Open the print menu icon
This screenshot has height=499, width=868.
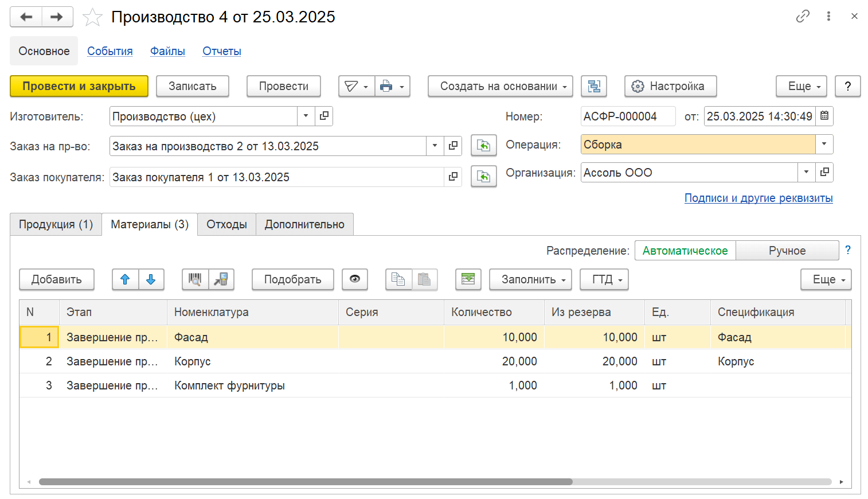(x=392, y=87)
